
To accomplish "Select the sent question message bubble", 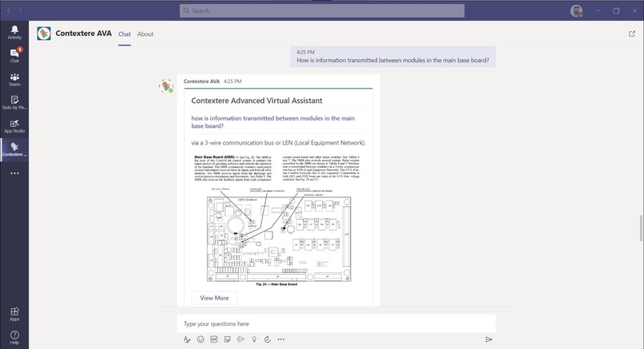I will click(x=392, y=57).
